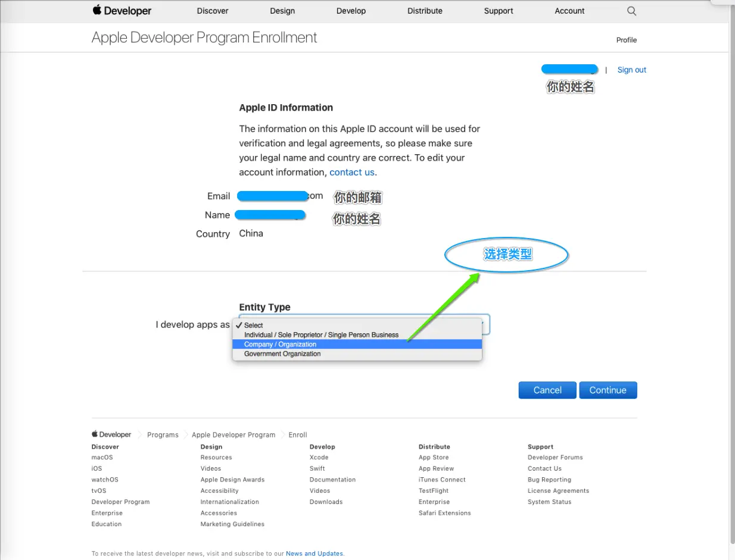This screenshot has width=735, height=560.
Task: Choose the Select placeholder option in dropdown
Action: [x=357, y=325]
